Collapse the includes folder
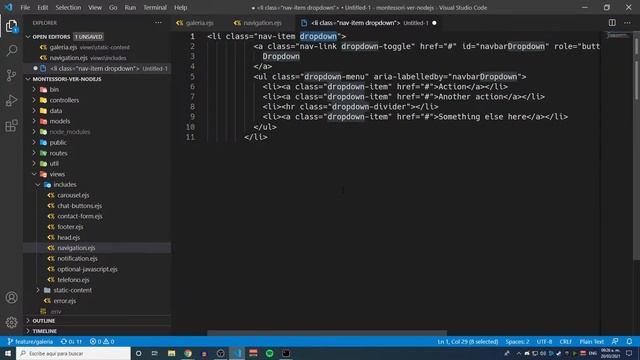Viewport: 640px width, 360px height. tap(64, 184)
